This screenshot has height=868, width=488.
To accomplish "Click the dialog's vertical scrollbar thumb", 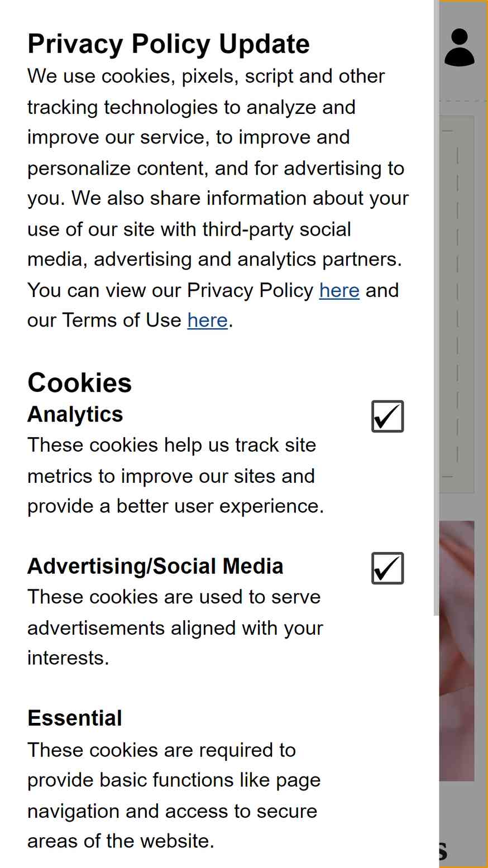I will click(437, 307).
